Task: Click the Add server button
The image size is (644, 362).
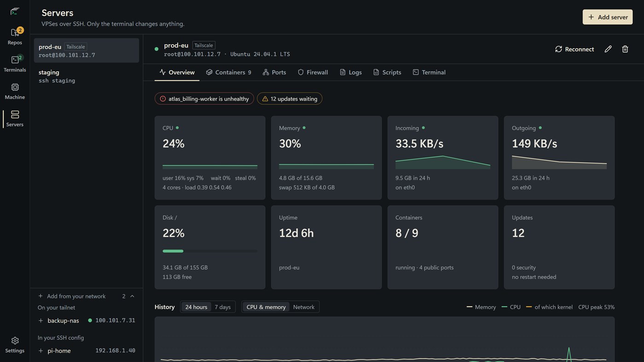Action: click(608, 17)
